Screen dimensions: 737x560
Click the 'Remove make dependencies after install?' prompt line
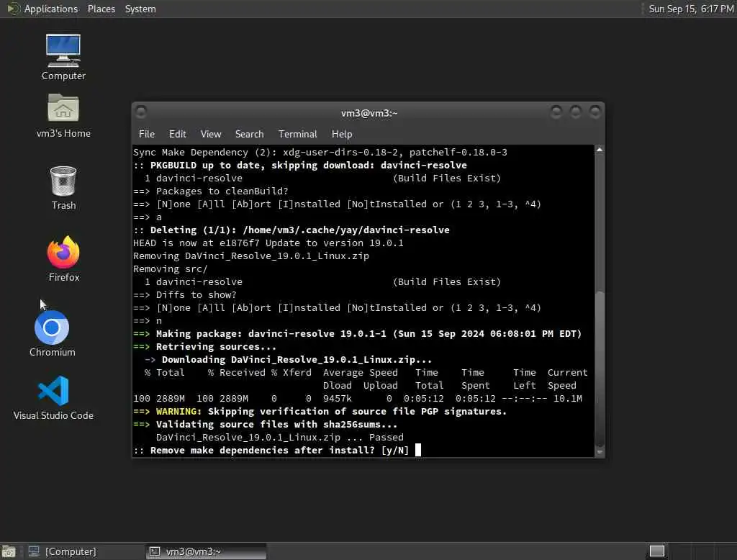coord(271,451)
